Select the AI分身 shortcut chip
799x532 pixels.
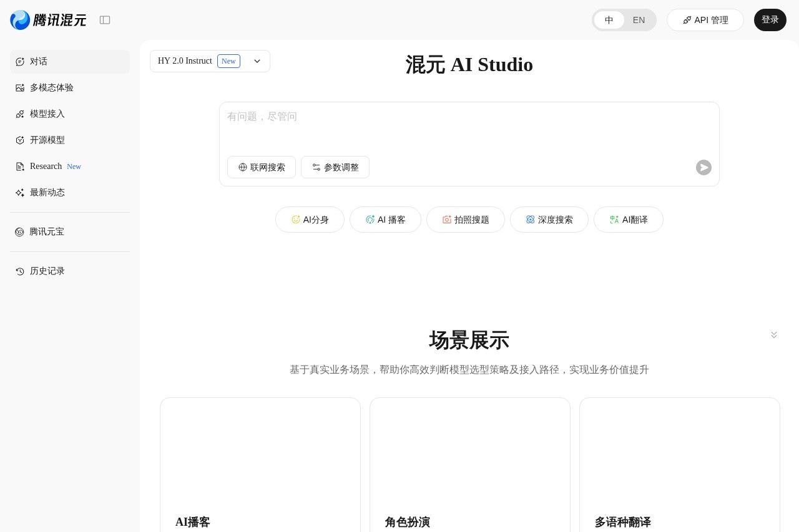coord(310,220)
